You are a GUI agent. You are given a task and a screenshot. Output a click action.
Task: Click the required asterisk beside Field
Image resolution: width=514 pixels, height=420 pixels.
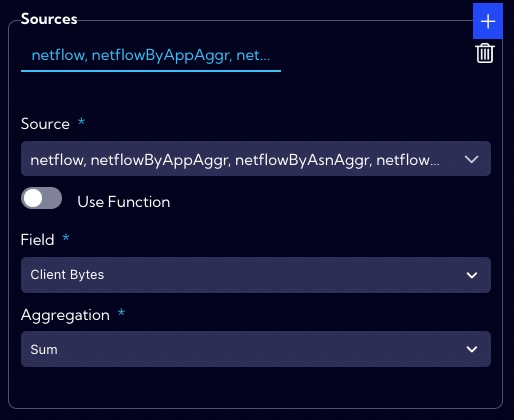coord(66,237)
